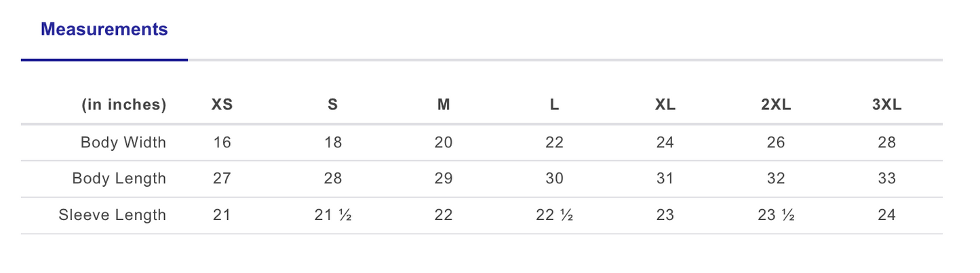Click Sleeve Length value 21 ½ for S
The height and width of the screenshot is (273, 980).
(x=332, y=215)
